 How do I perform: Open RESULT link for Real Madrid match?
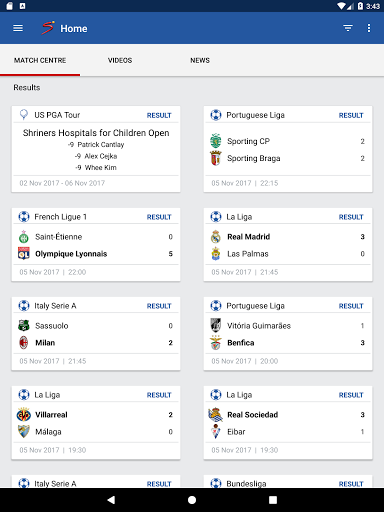click(351, 217)
